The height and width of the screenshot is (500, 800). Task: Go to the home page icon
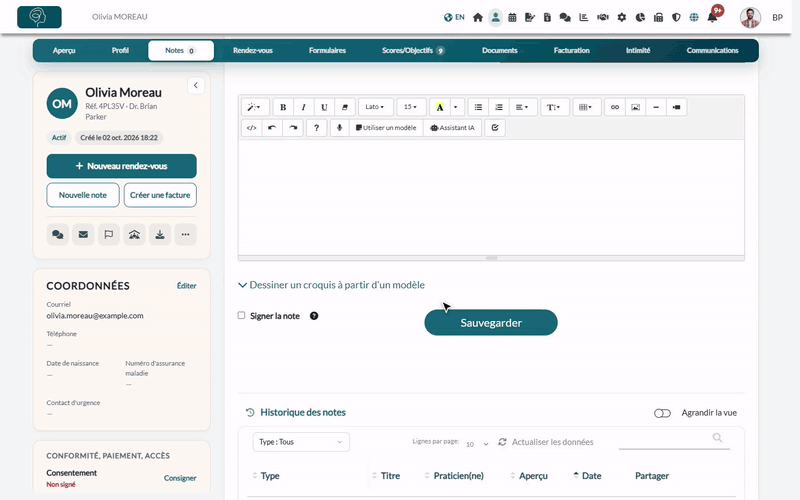coord(478,17)
